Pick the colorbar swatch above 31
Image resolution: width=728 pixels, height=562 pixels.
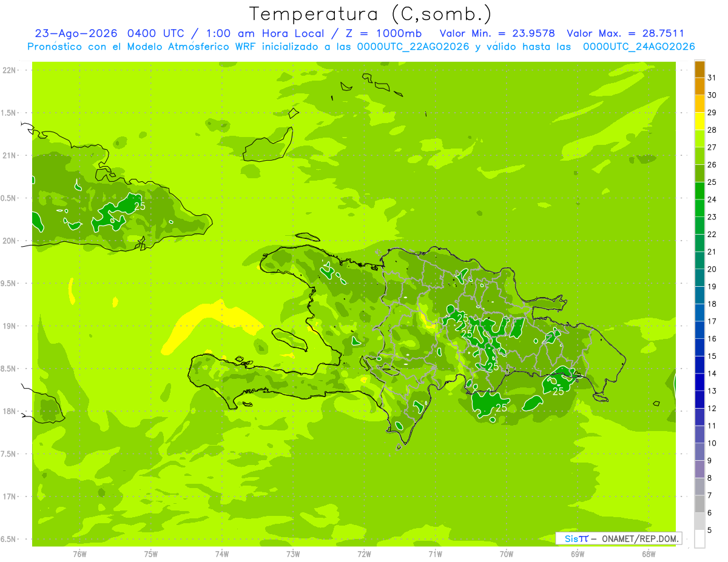click(699, 69)
